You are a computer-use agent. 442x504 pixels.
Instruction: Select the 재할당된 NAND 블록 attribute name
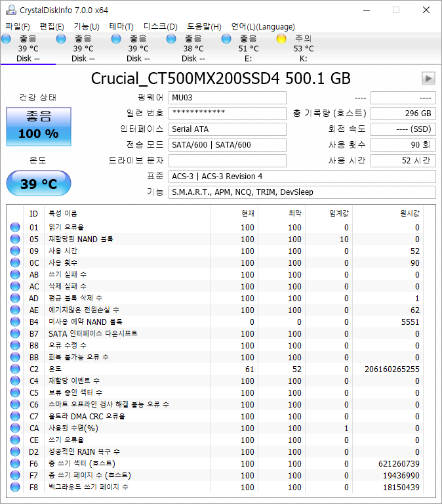click(81, 239)
